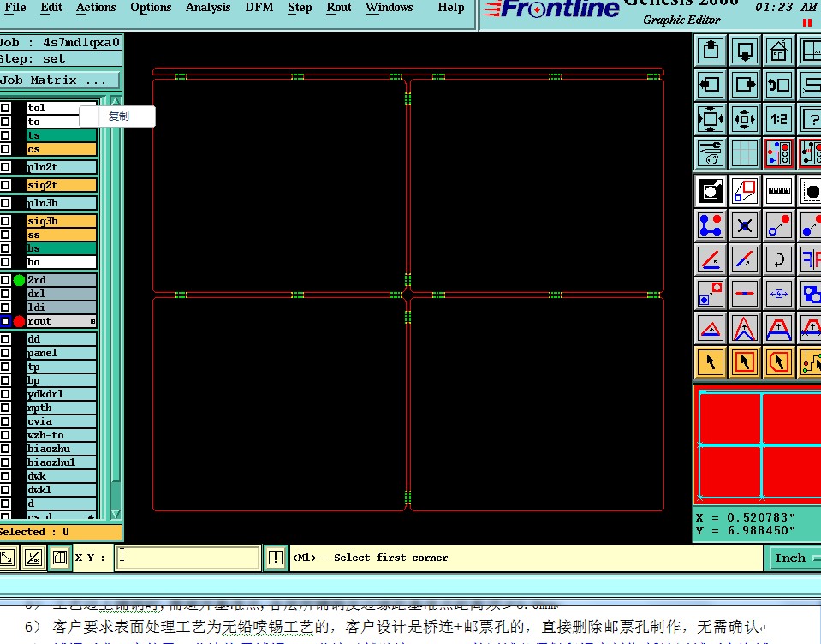Click the previous view undo-zoom icon
The height and width of the screenshot is (644, 821).
[778, 84]
